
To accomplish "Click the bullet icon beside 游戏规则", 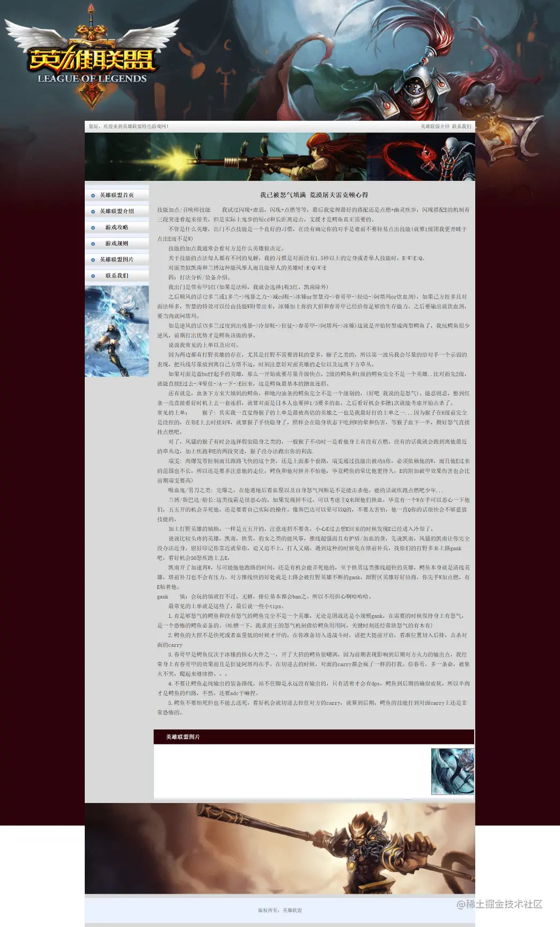I will coord(93,244).
